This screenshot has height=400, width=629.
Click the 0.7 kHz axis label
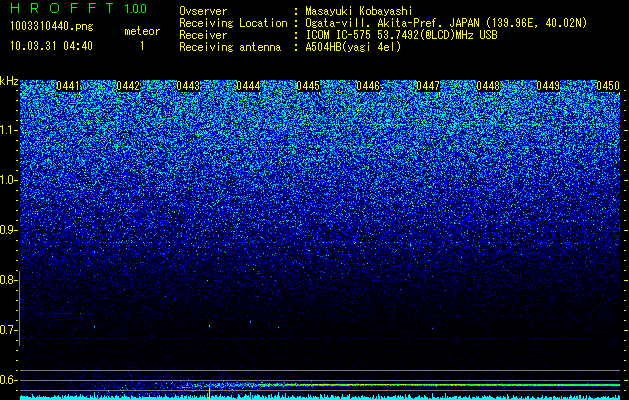[8, 330]
